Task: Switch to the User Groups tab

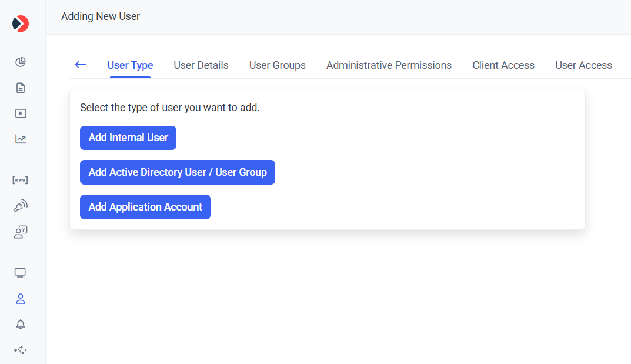Action: click(278, 65)
